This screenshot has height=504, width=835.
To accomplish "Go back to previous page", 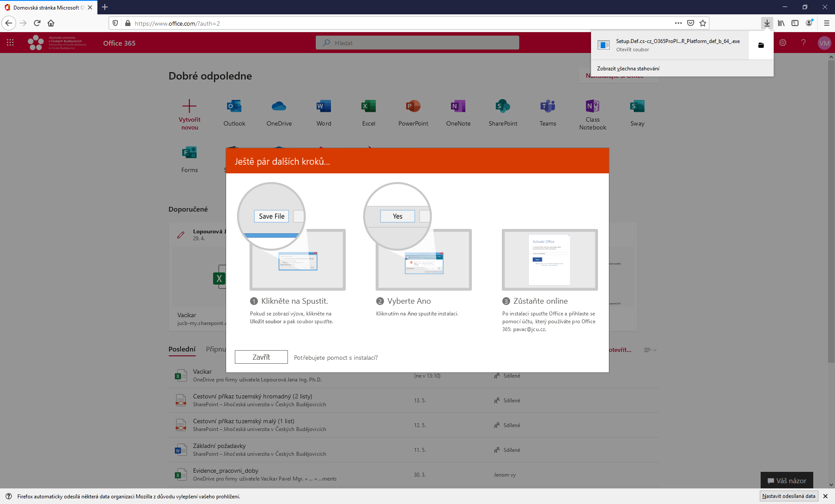I will [9, 23].
